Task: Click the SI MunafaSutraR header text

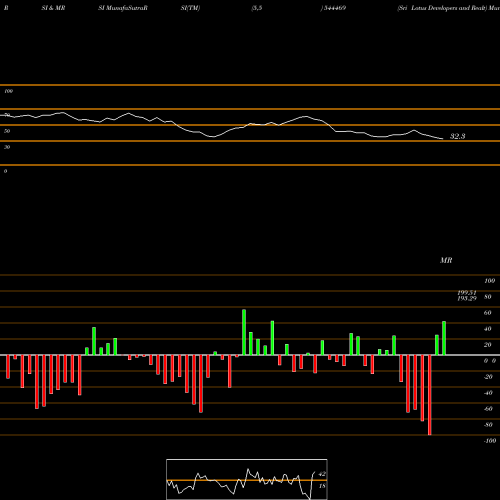Action: [x=123, y=8]
